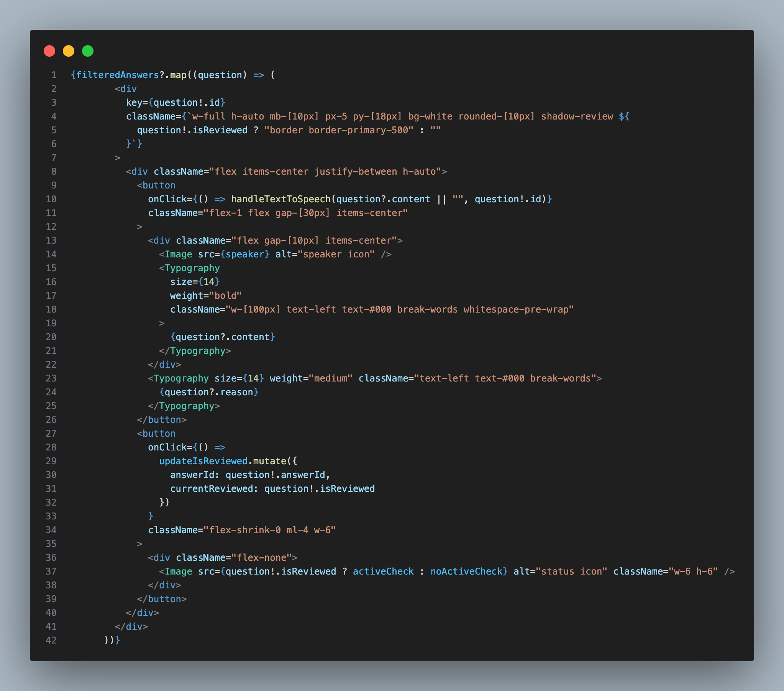Viewport: 784px width, 691px height.
Task: Click the speaker variable in Image src
Action: point(245,254)
